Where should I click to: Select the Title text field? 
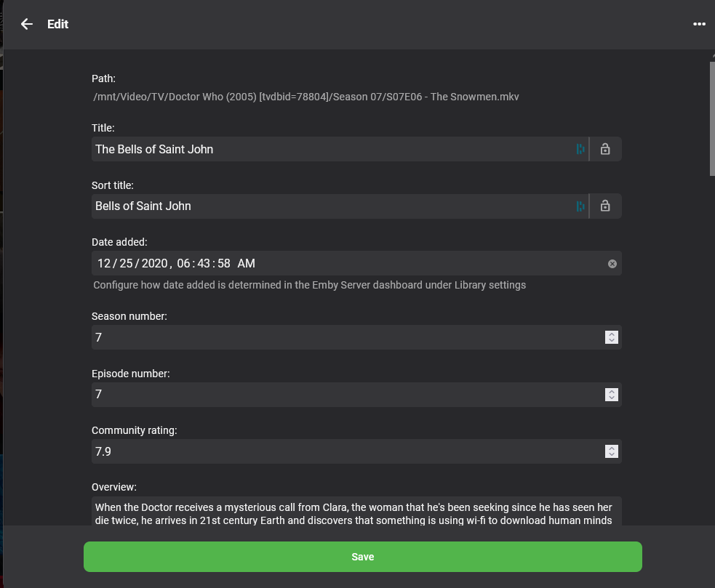click(x=327, y=149)
